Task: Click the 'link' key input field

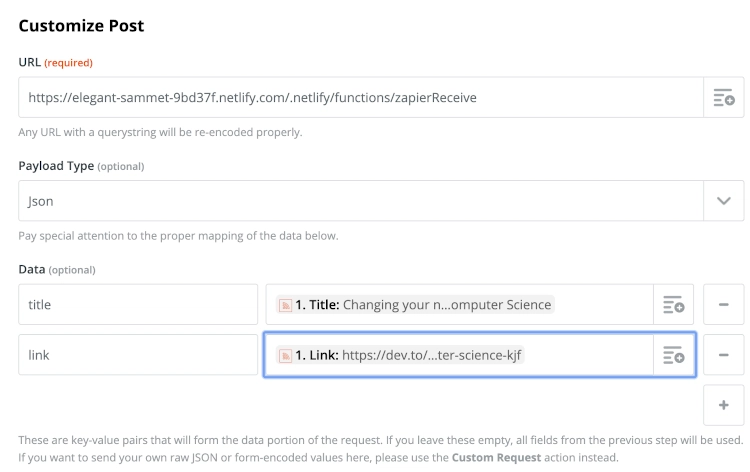Action: tap(138, 355)
